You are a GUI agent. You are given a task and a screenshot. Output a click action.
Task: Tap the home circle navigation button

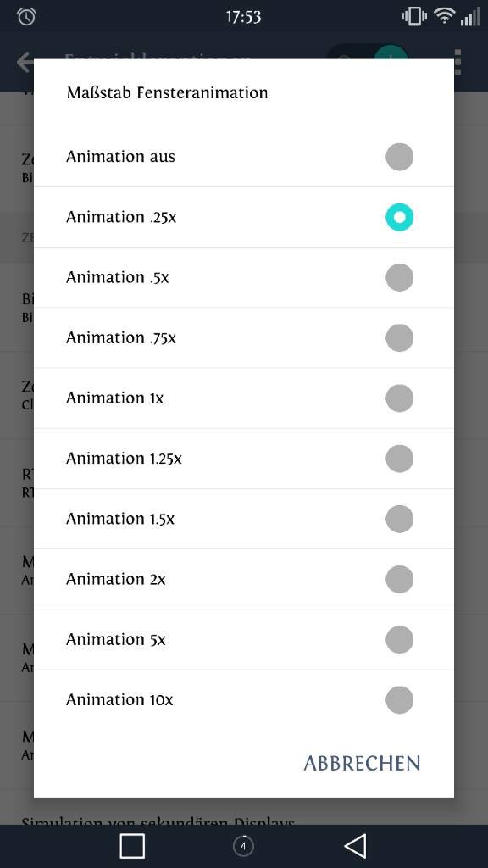pos(243,846)
